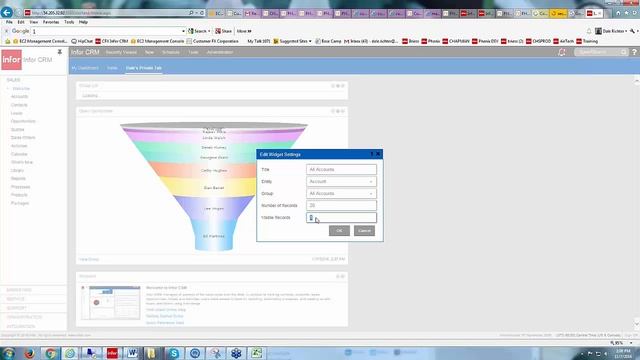Click the address bar refresh icon

pos(202,13)
